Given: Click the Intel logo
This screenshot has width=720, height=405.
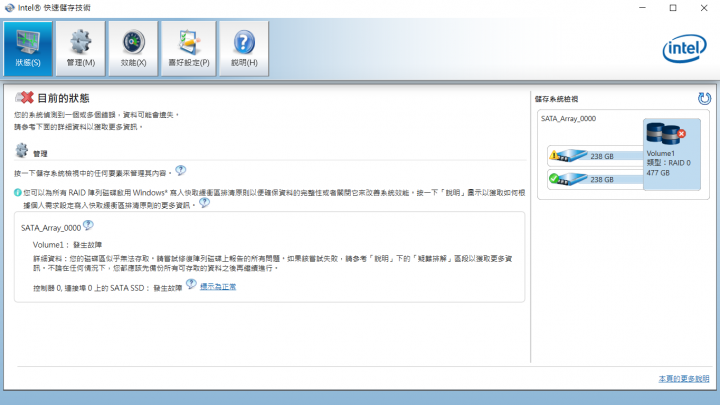Looking at the screenshot, I should coord(684,48).
